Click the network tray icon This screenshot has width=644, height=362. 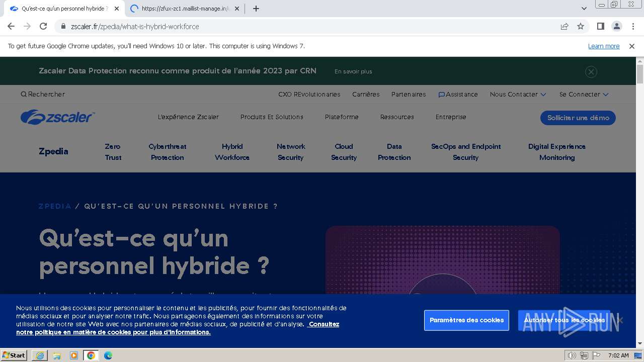tap(584, 355)
